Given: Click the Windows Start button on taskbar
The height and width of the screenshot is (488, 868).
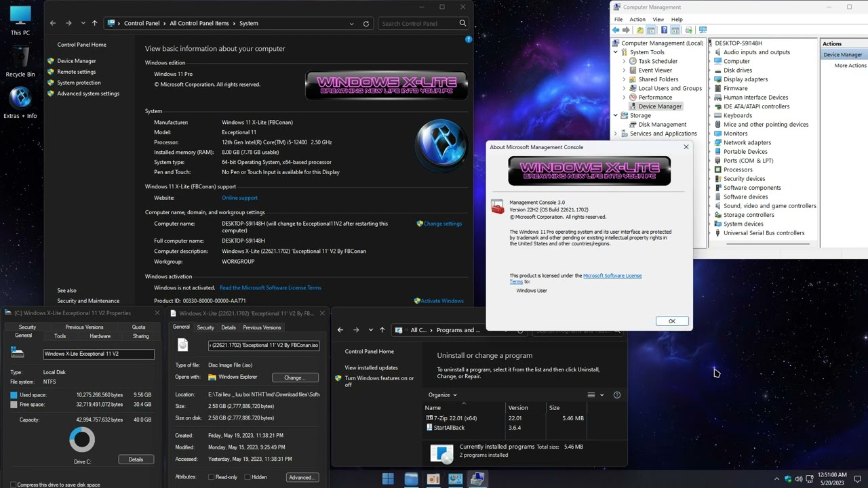Looking at the screenshot, I should (x=388, y=479).
